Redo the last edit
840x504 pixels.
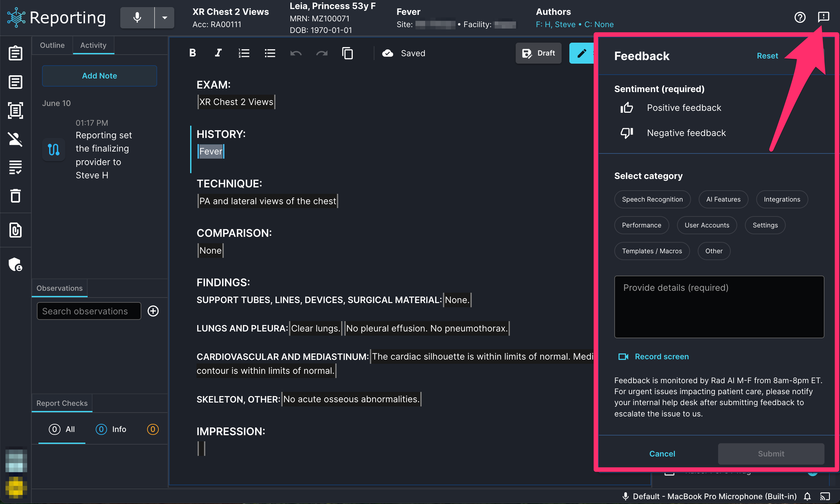pyautogui.click(x=322, y=53)
